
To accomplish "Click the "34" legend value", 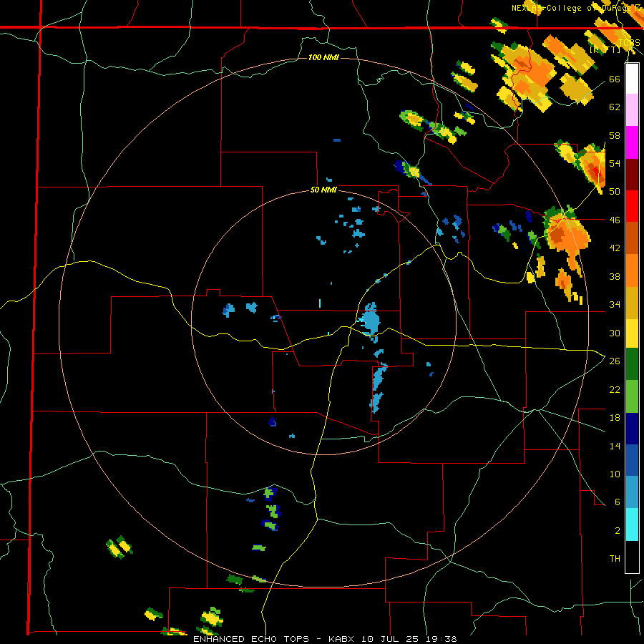I will coord(615,305).
